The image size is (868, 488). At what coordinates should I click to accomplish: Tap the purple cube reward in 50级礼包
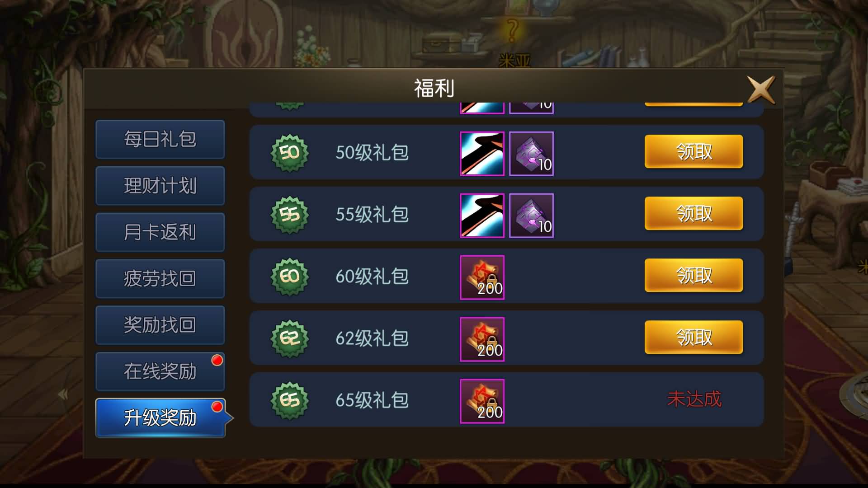(x=531, y=154)
